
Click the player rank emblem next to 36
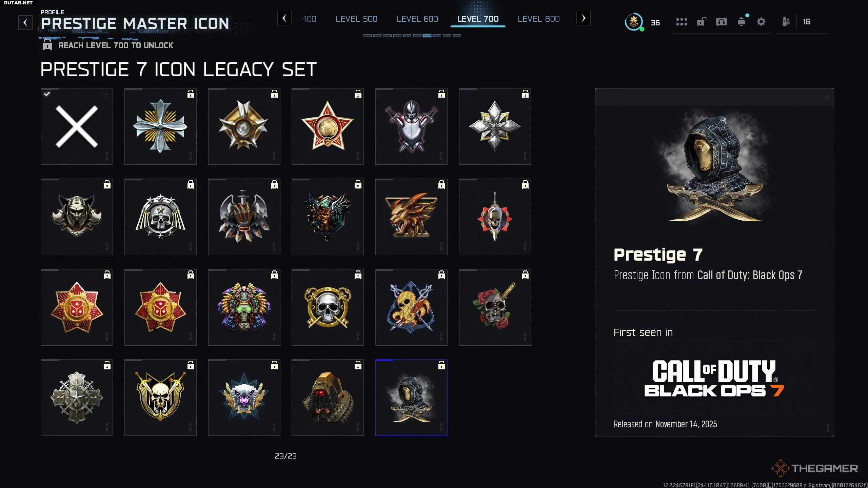(x=634, y=22)
